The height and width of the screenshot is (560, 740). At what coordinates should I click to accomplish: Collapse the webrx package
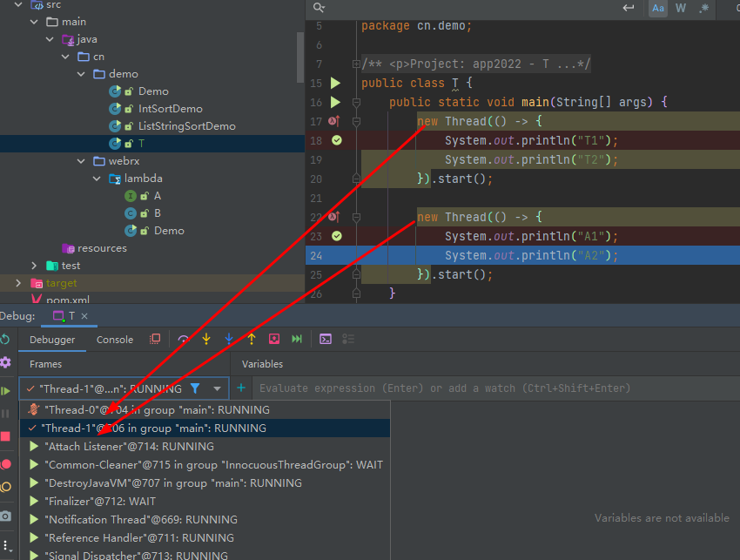(81, 161)
